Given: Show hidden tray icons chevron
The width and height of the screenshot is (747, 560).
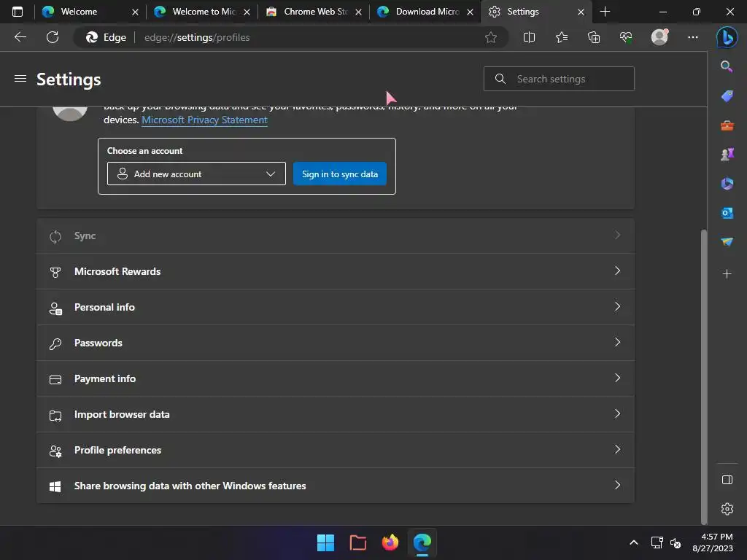Looking at the screenshot, I should [634, 542].
